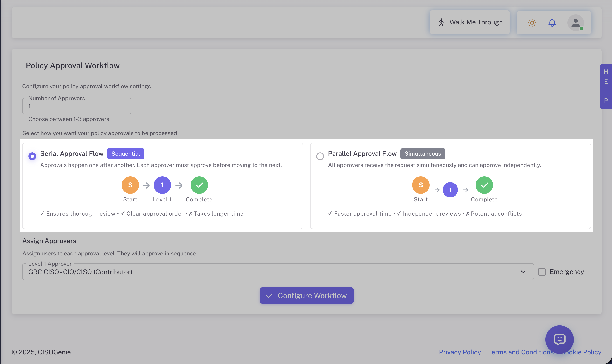The width and height of the screenshot is (612, 364).
Task: Click the Complete checkmark in Parallel flow
Action: (x=484, y=185)
